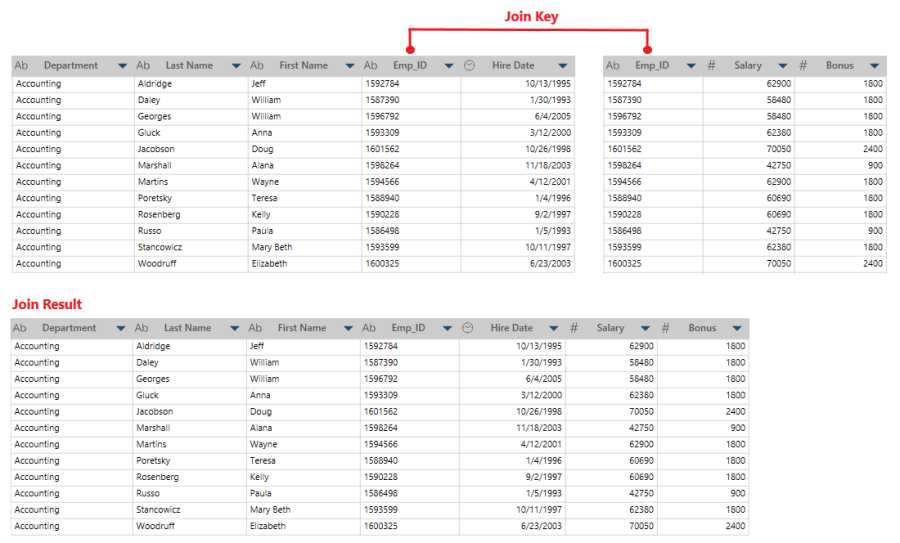Click the clock icon beside Hire Date in the Join Result table
This screenshot has width=900, height=543.
(x=468, y=328)
